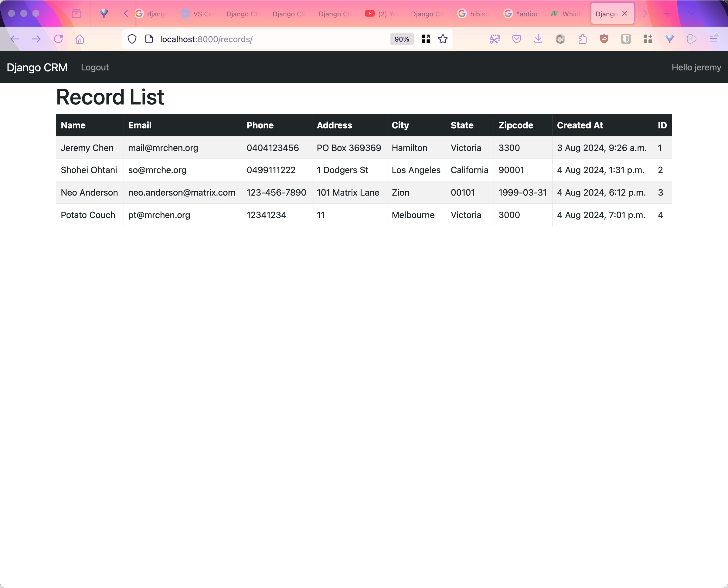728x588 pixels.
Task: Click the Save to Pocket icon
Action: 516,39
